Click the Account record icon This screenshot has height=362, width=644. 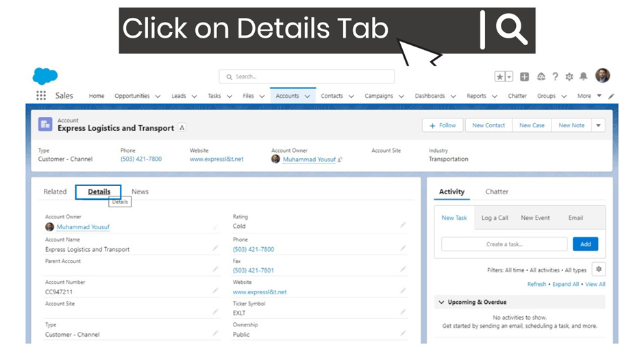[45, 125]
